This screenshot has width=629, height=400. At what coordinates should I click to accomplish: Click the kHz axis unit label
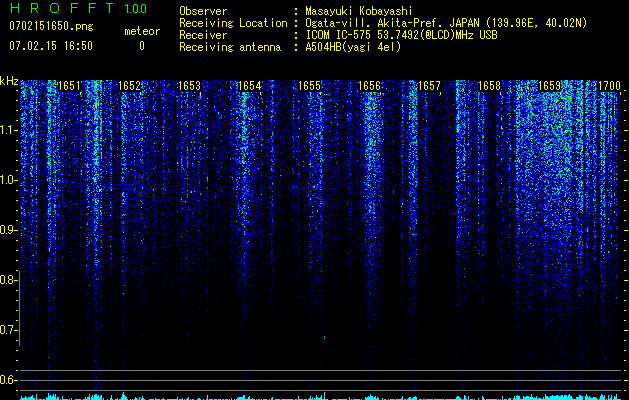(9, 81)
